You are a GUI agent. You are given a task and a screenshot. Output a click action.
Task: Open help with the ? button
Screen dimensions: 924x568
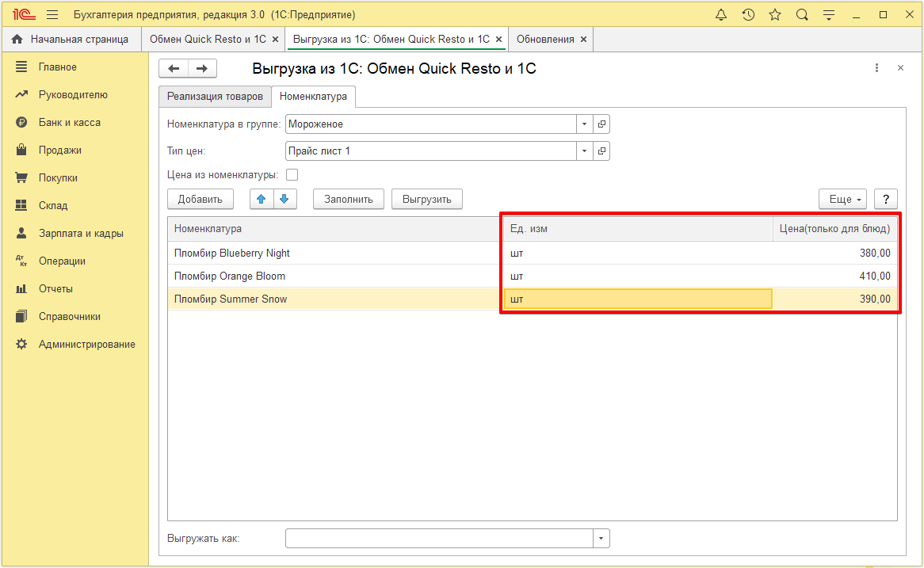[x=886, y=199]
